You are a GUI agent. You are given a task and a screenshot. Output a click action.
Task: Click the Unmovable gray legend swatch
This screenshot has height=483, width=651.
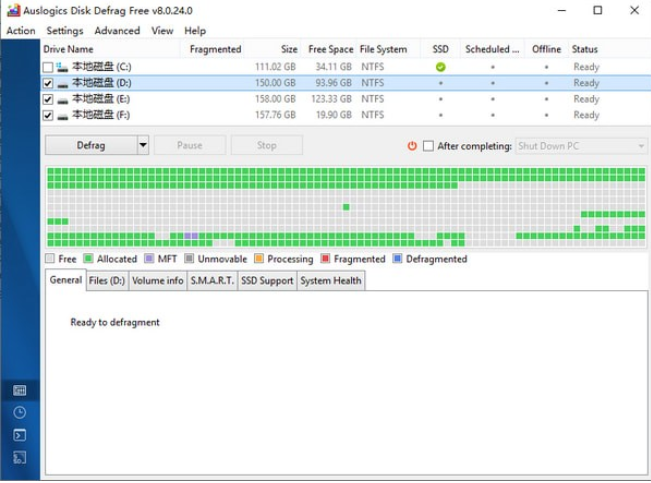[x=189, y=259]
